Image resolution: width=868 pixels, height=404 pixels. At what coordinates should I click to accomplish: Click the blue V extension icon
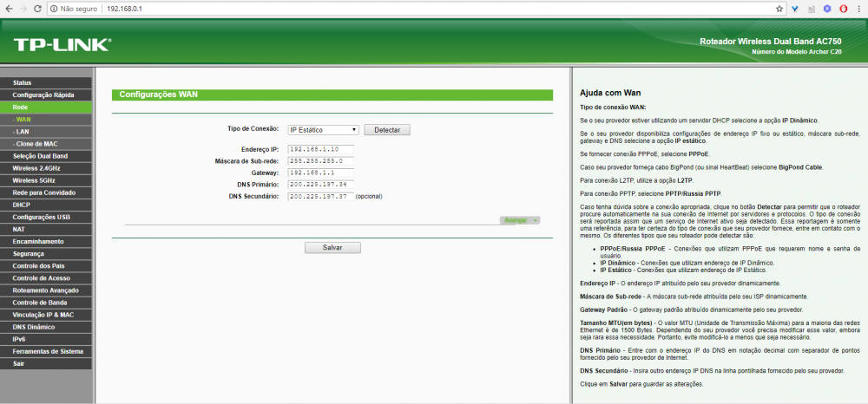(x=794, y=8)
